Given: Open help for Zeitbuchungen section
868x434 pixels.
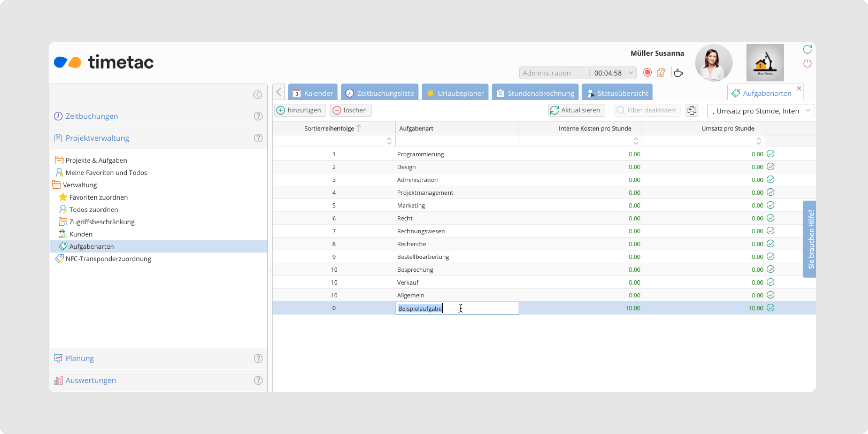Looking at the screenshot, I should [258, 116].
